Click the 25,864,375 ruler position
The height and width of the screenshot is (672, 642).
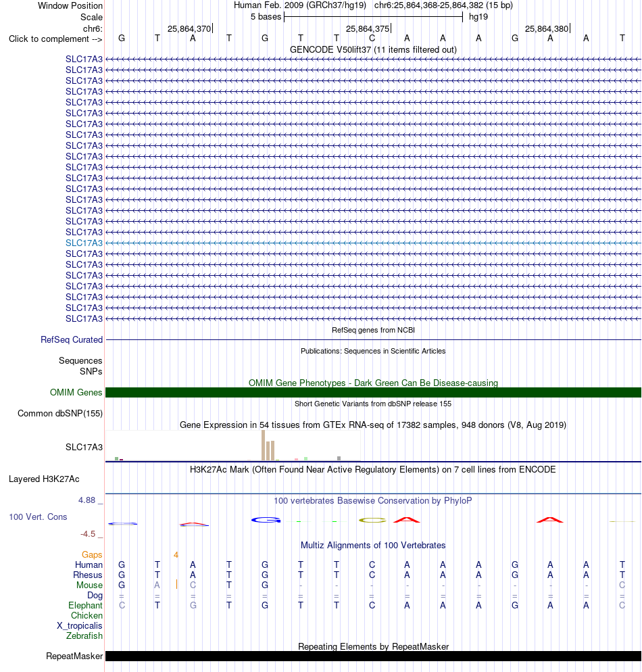tap(368, 28)
